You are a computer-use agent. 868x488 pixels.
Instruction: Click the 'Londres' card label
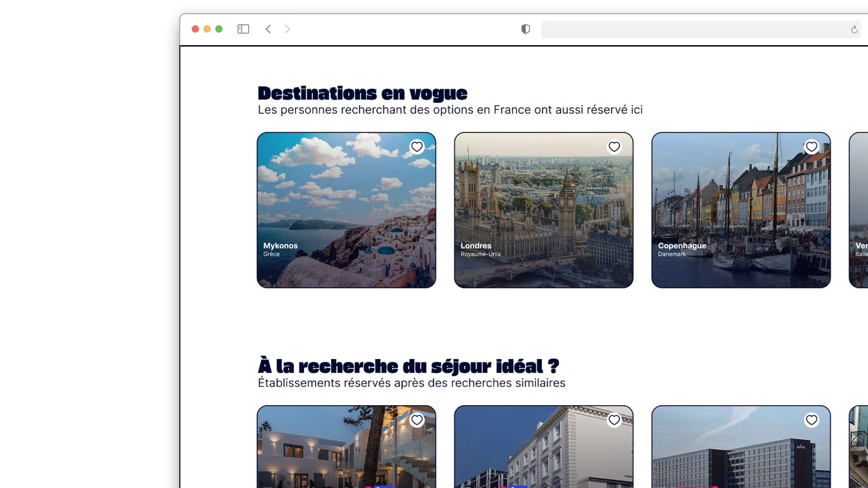point(476,246)
